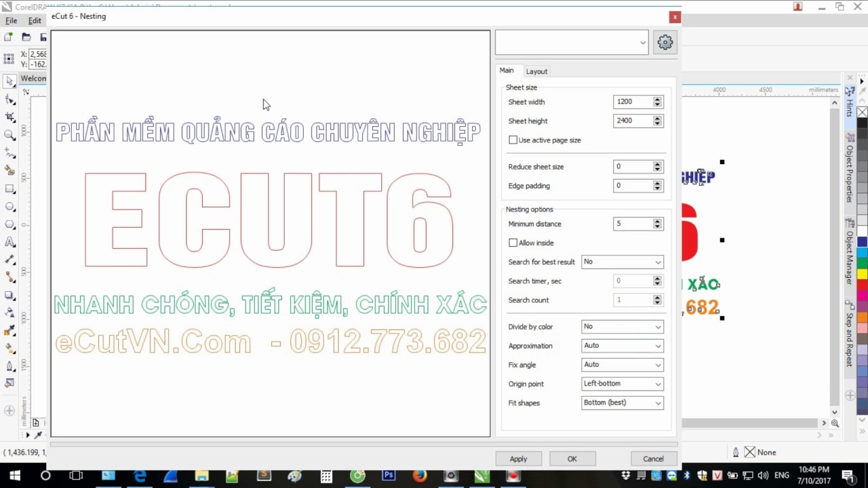The height and width of the screenshot is (488, 868).
Task: Select CorelDRAW Zoom tool in toolbox
Action: (9, 135)
